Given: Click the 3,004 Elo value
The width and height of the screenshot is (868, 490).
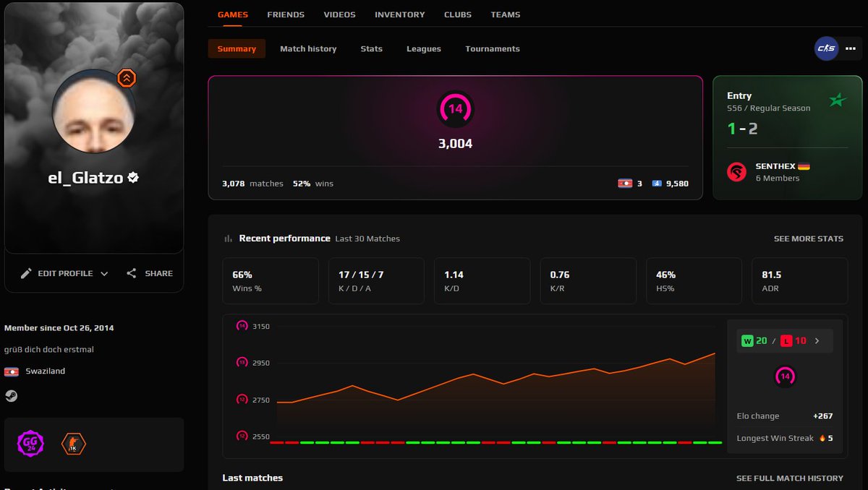Looking at the screenshot, I should (455, 144).
